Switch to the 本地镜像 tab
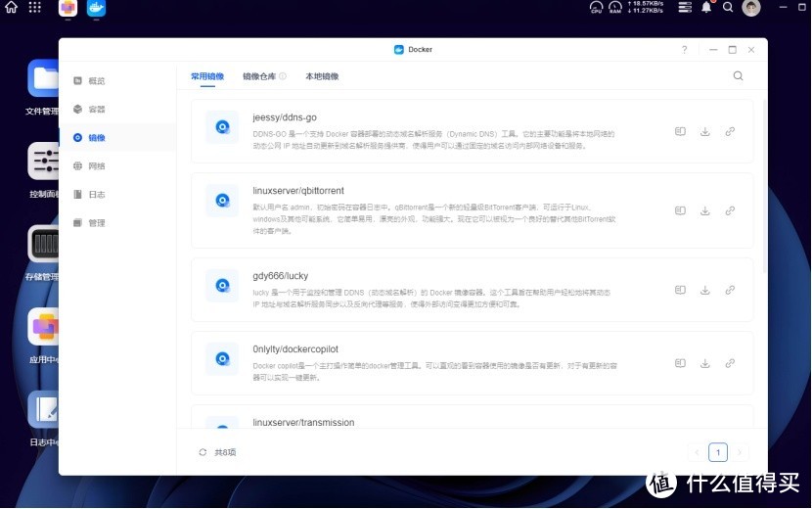Viewport: 812px width, 509px height. 322,76
